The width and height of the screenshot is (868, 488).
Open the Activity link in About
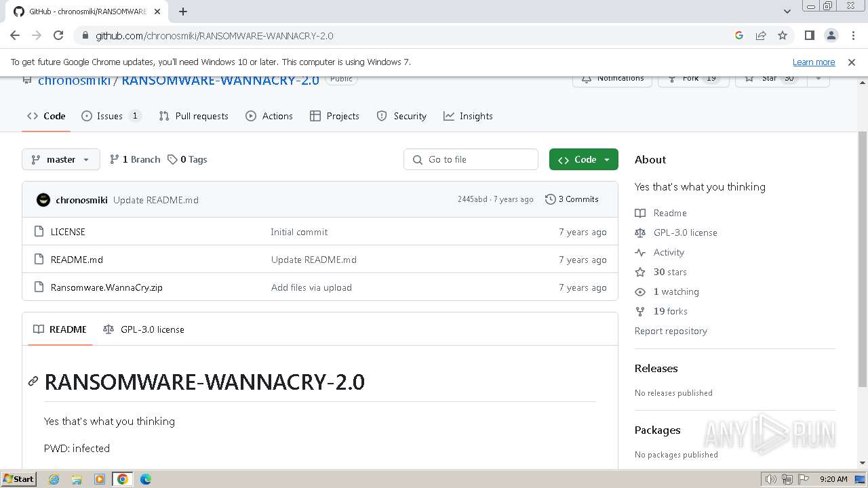point(660,252)
